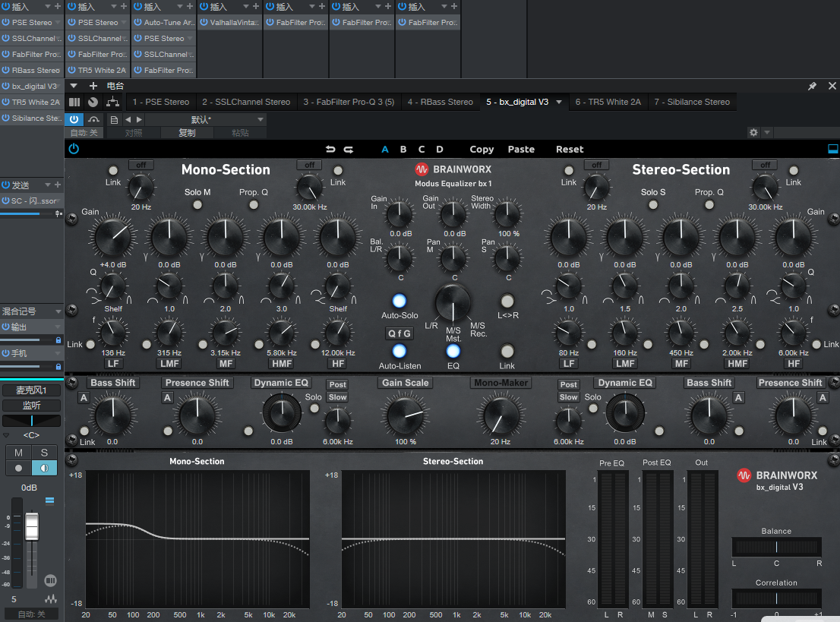Select settings bank B

403,150
